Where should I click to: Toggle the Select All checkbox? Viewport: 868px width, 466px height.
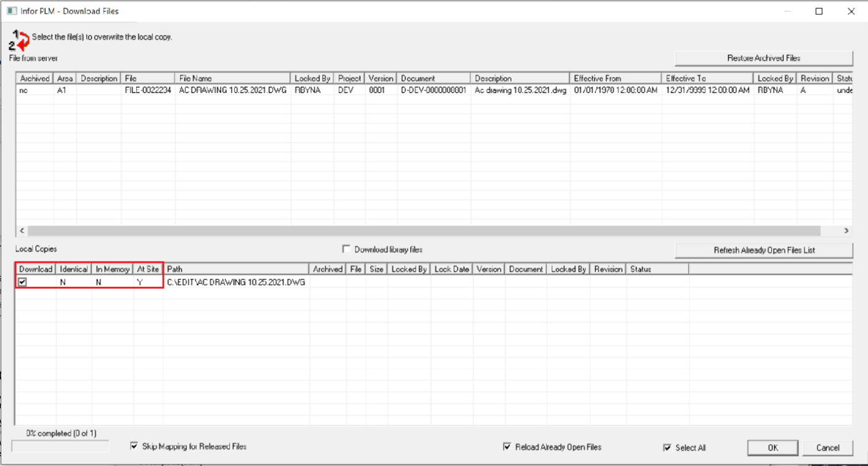pos(667,448)
